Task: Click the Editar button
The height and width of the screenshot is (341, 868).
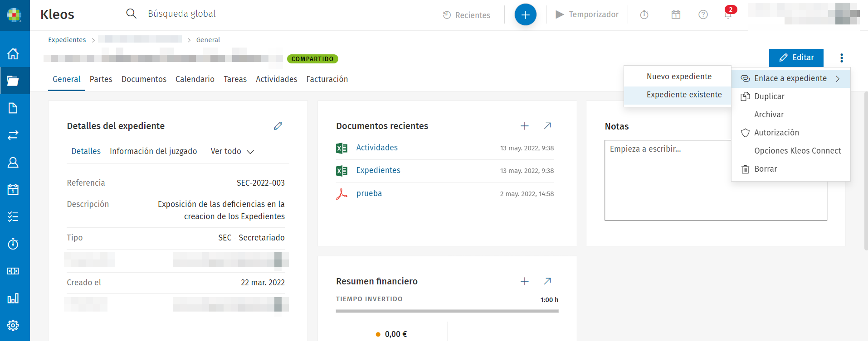Action: click(796, 58)
